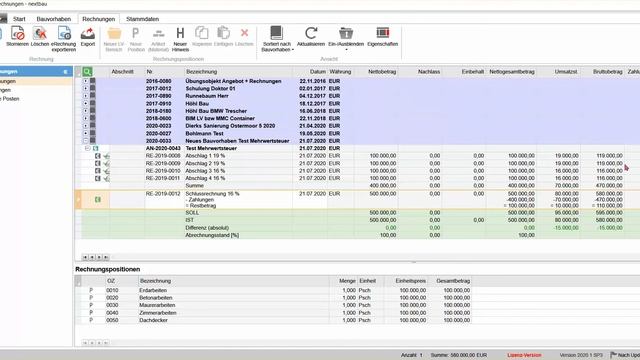This screenshot has height=360, width=640.
Task: Expand project 2018-0600 BIM LV bzw MMC Container
Action: click(85, 118)
